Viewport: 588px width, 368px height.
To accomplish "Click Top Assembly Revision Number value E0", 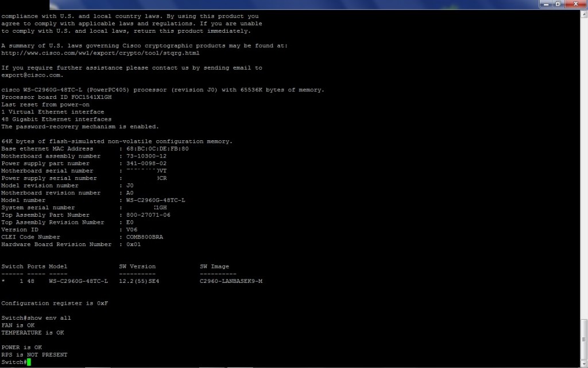I will click(x=130, y=223).
